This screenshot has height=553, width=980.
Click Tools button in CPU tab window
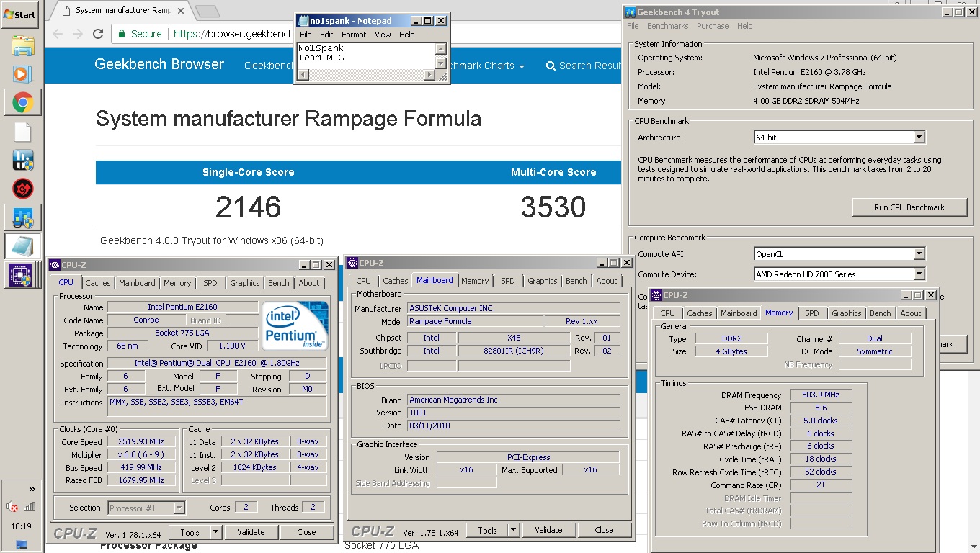coord(190,532)
